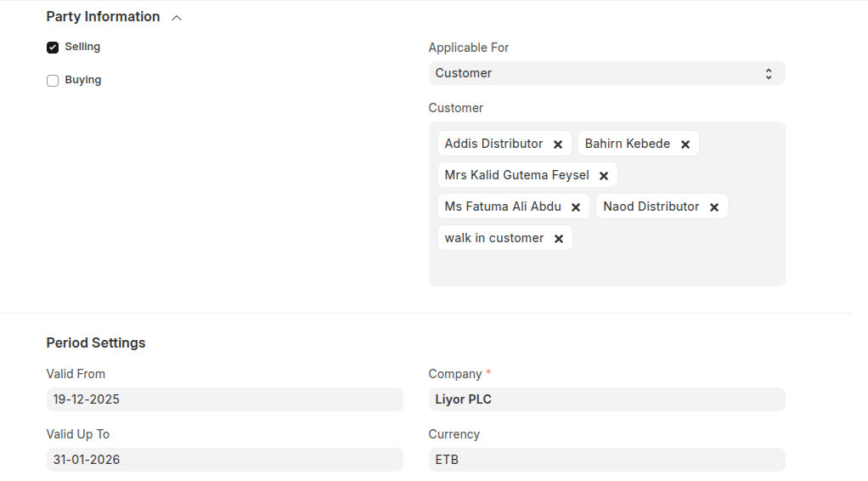Click the Valid From date field
This screenshot has height=481, width=868.
click(224, 399)
